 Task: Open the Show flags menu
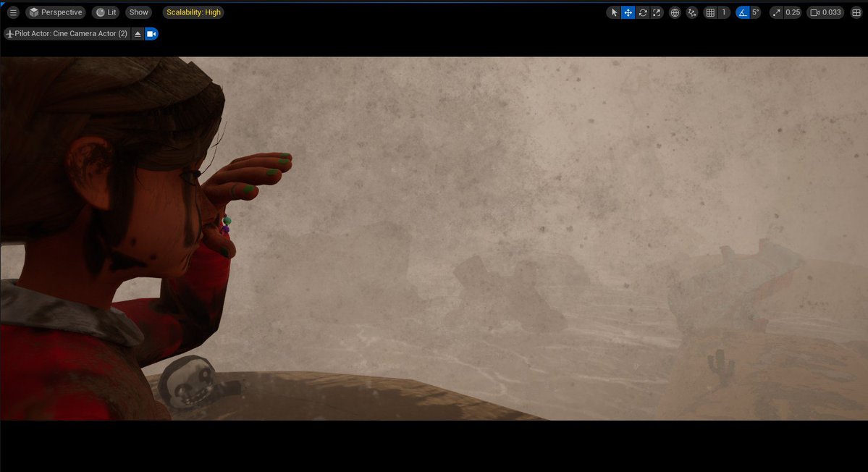pyautogui.click(x=138, y=12)
